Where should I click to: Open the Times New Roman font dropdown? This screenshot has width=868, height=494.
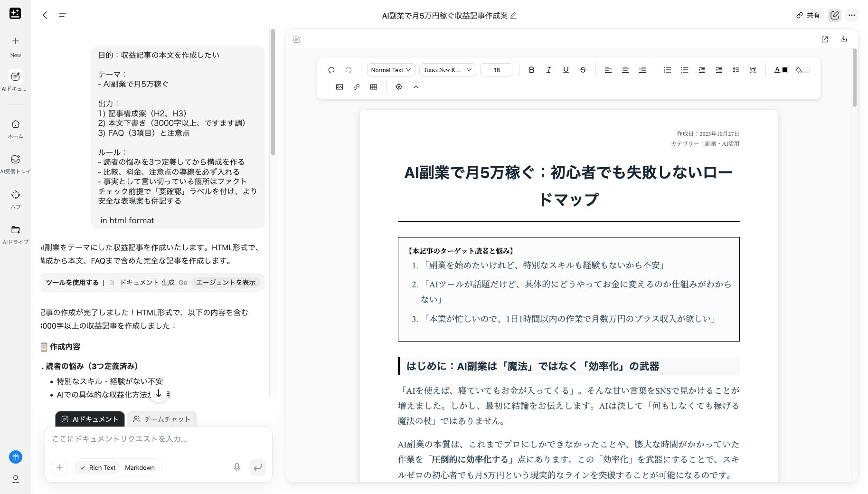[447, 70]
